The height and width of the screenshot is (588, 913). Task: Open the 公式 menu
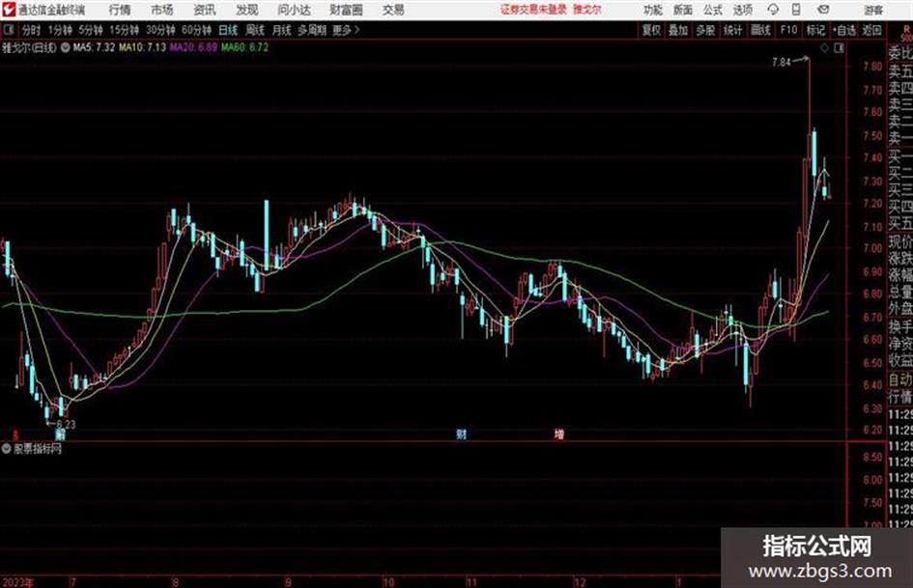click(x=713, y=10)
